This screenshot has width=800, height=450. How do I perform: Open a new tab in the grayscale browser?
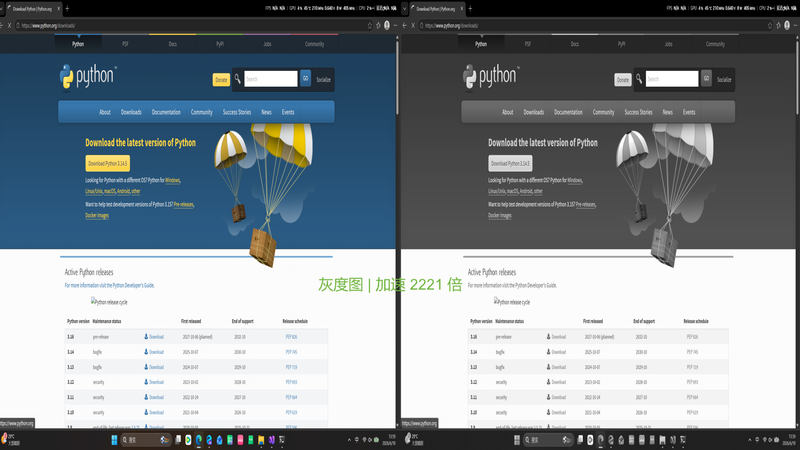click(x=470, y=8)
